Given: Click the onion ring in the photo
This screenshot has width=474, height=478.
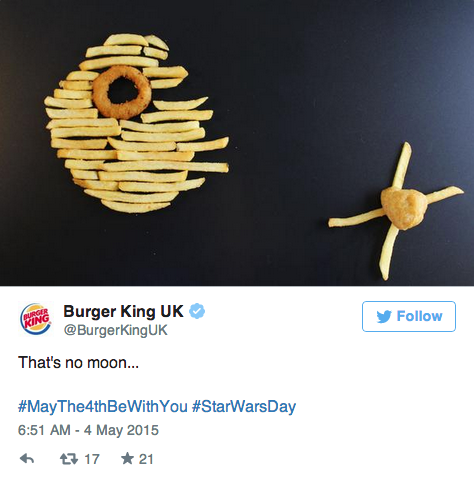Looking at the screenshot, I should (x=122, y=92).
